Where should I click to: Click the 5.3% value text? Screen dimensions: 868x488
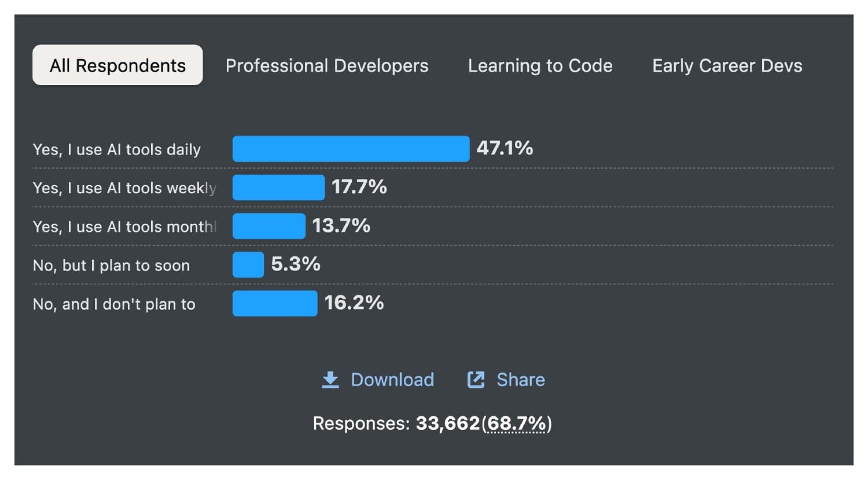click(296, 265)
